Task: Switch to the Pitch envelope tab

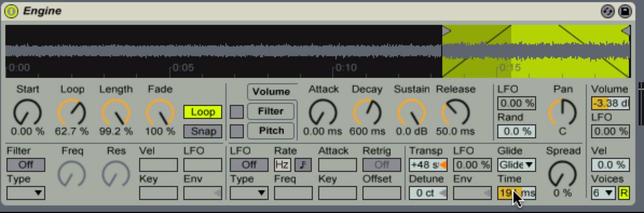Action: [x=271, y=131]
